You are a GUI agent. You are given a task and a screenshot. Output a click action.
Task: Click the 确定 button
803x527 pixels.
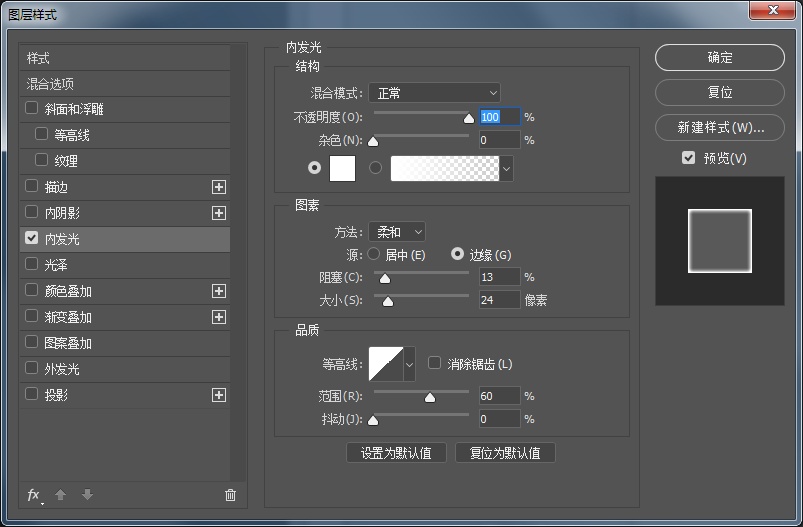[x=720, y=57]
